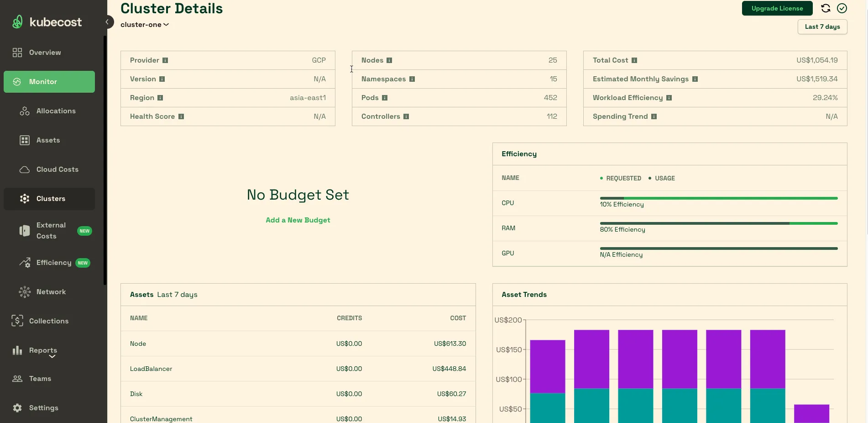
Task: Click Upgrade License button
Action: (x=777, y=8)
